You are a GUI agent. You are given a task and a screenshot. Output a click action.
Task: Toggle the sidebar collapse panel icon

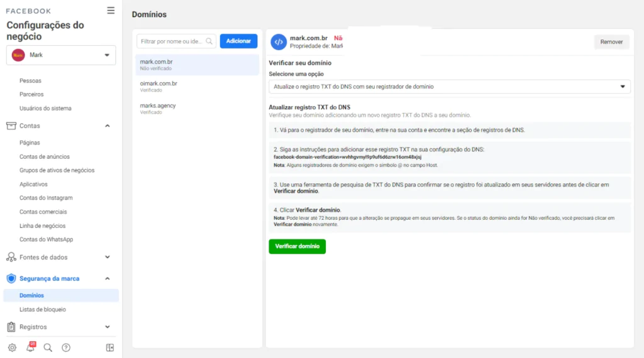109,348
